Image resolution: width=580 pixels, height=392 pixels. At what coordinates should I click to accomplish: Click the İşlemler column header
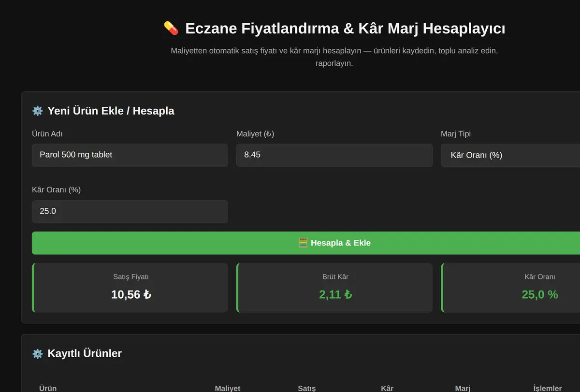tap(548, 388)
